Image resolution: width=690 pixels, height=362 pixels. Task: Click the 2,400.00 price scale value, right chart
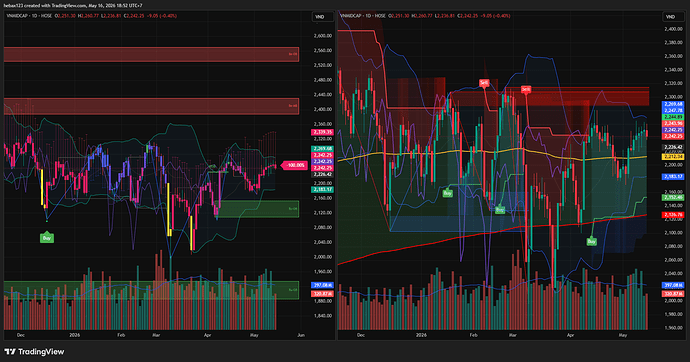(x=673, y=29)
